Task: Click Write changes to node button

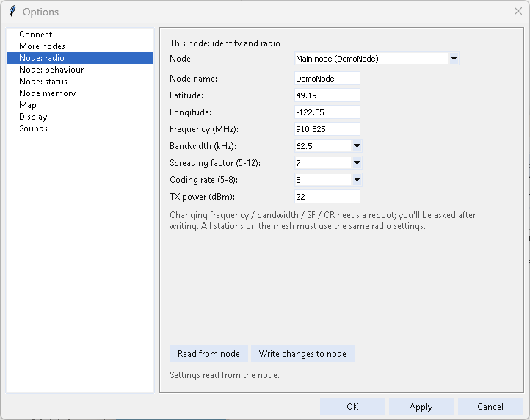Action: tap(302, 354)
